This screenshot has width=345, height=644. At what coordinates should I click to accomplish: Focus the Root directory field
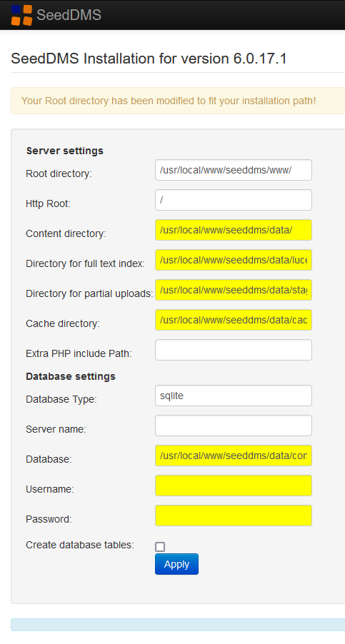click(x=234, y=170)
